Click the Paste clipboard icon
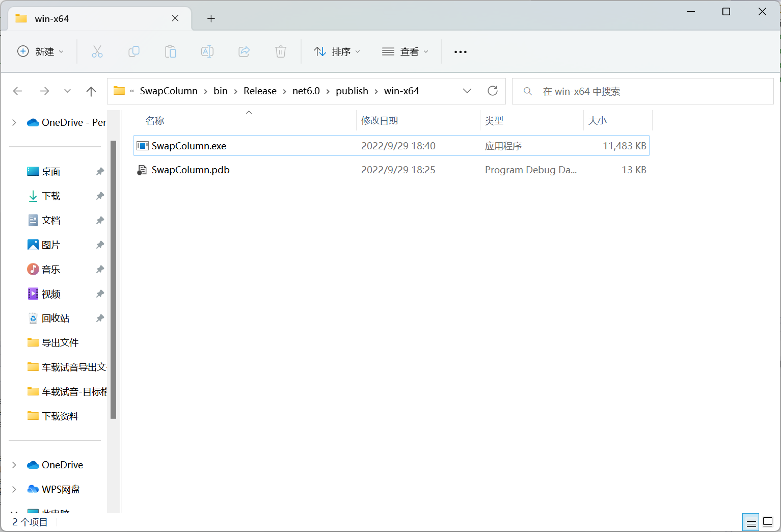 tap(171, 51)
